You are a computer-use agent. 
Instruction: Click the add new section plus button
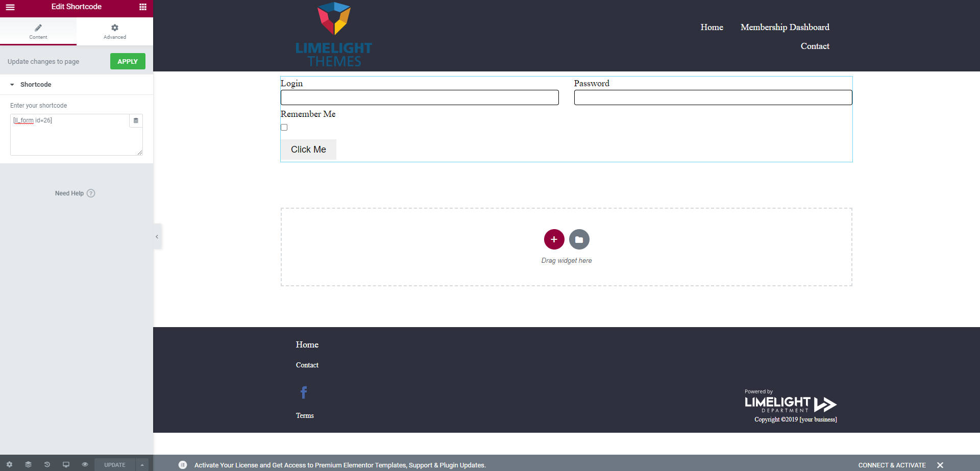[554, 239]
